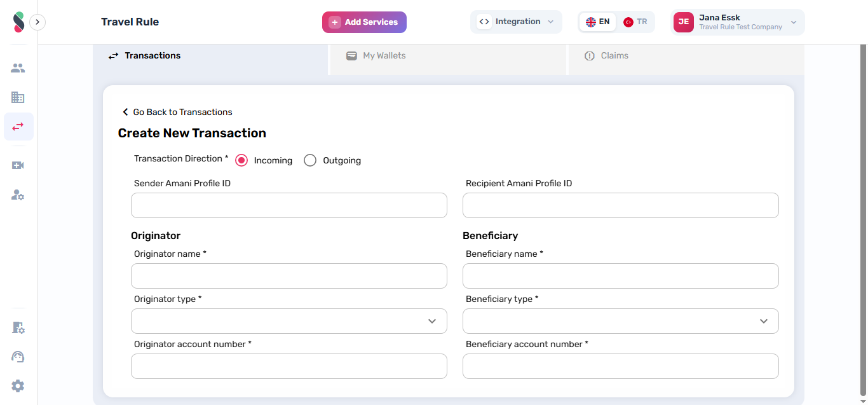This screenshot has width=868, height=405.
Task: Click into the Beneficiary name field
Action: click(x=621, y=276)
